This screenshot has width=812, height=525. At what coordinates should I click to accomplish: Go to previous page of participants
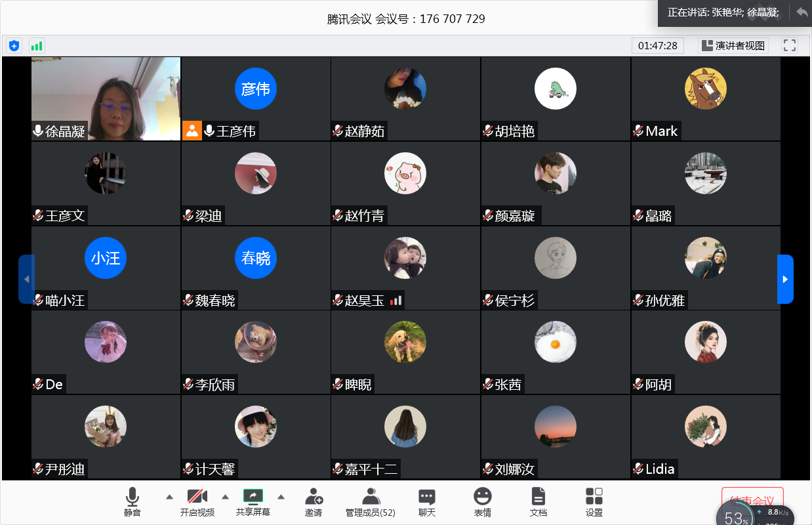point(26,279)
